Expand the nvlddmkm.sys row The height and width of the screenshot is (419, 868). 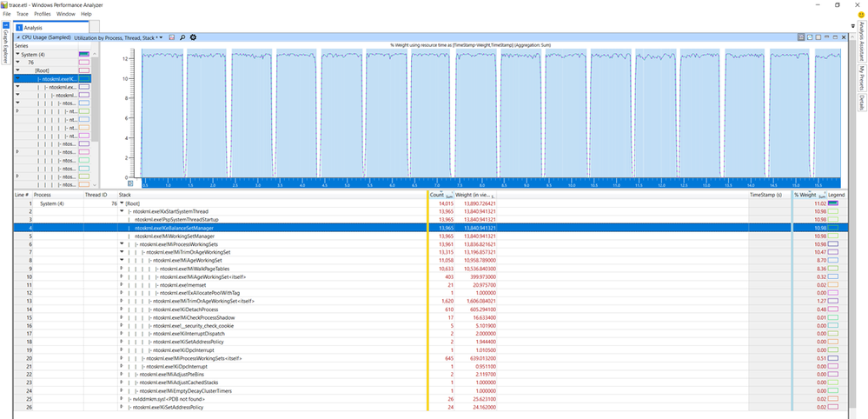pos(122,399)
